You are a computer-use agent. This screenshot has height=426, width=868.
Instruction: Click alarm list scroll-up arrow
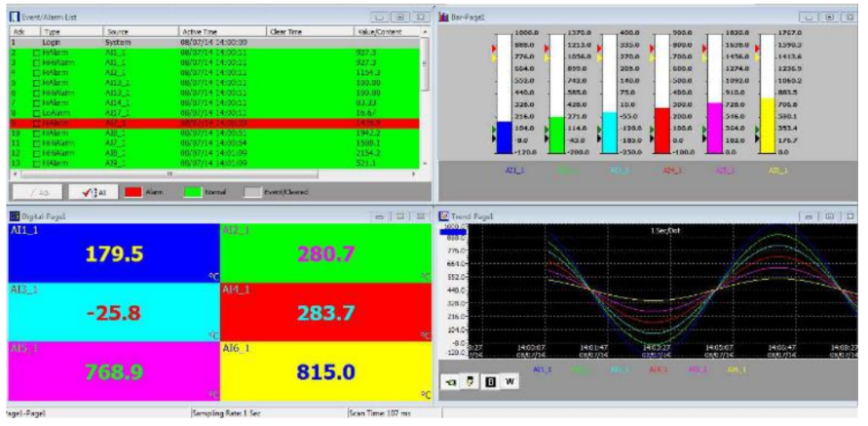click(x=424, y=32)
